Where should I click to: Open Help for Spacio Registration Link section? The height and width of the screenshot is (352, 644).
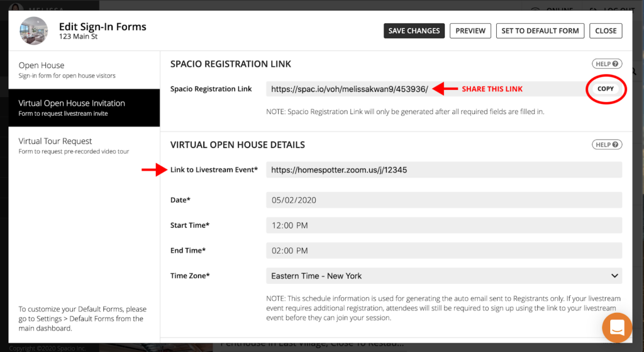point(607,64)
